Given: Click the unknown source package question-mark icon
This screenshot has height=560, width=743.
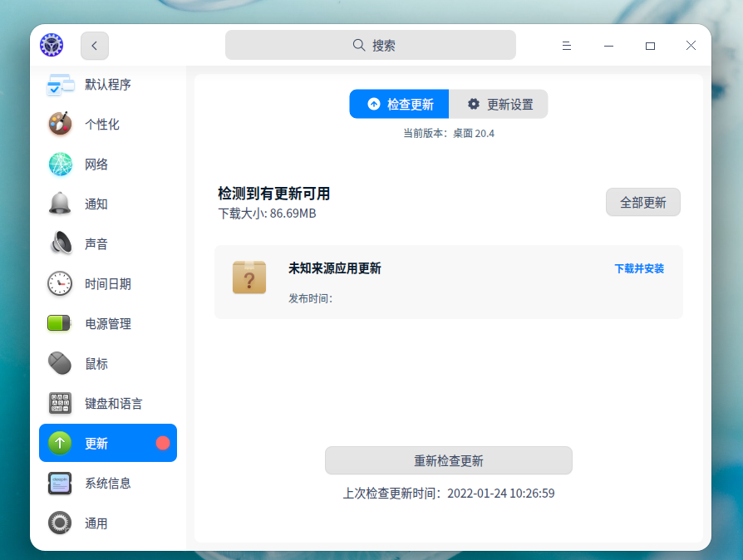Looking at the screenshot, I should coord(249,278).
